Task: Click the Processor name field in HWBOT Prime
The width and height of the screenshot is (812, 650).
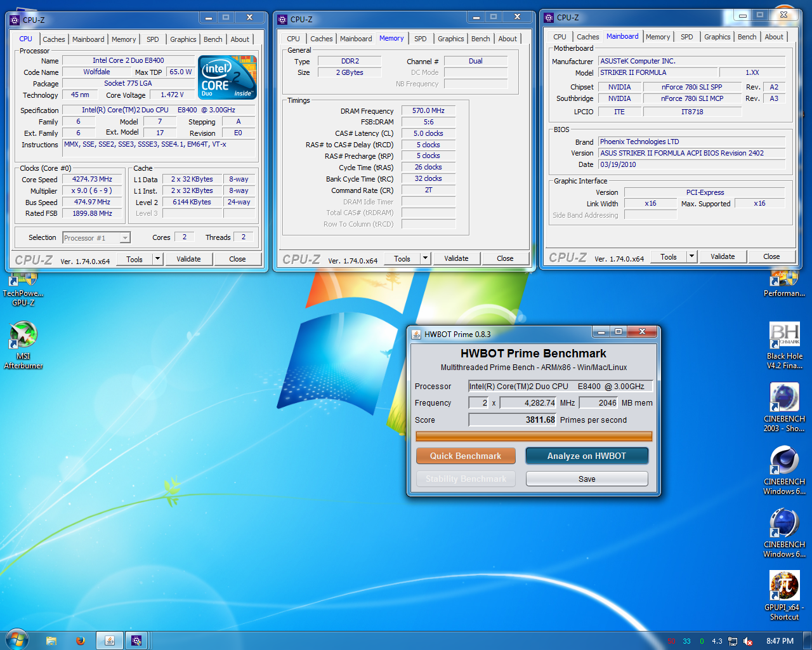Action: [x=561, y=386]
